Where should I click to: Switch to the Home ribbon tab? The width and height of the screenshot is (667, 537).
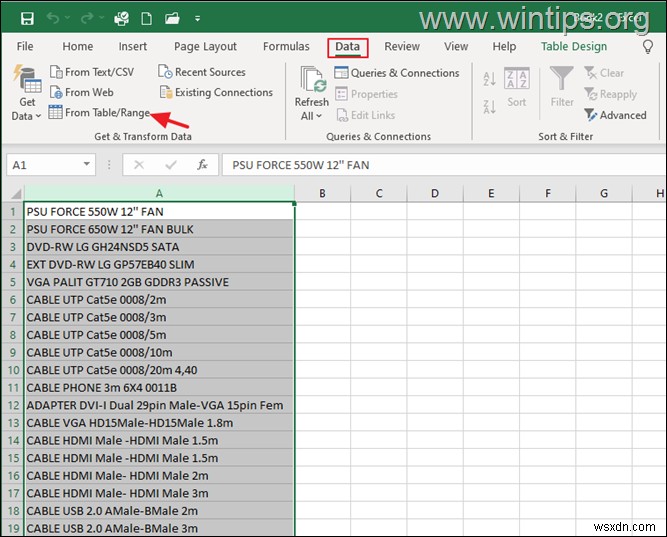(x=78, y=46)
